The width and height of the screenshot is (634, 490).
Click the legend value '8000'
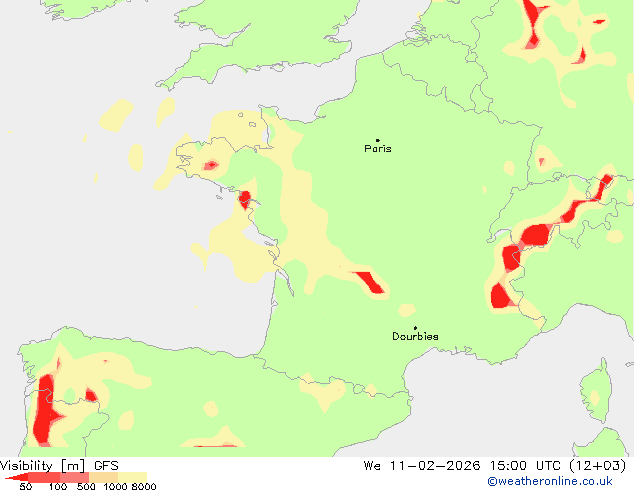(144, 486)
